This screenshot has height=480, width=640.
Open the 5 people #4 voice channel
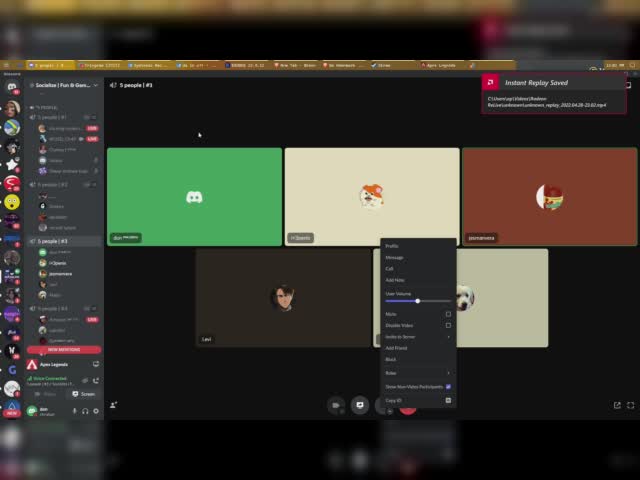click(64, 309)
